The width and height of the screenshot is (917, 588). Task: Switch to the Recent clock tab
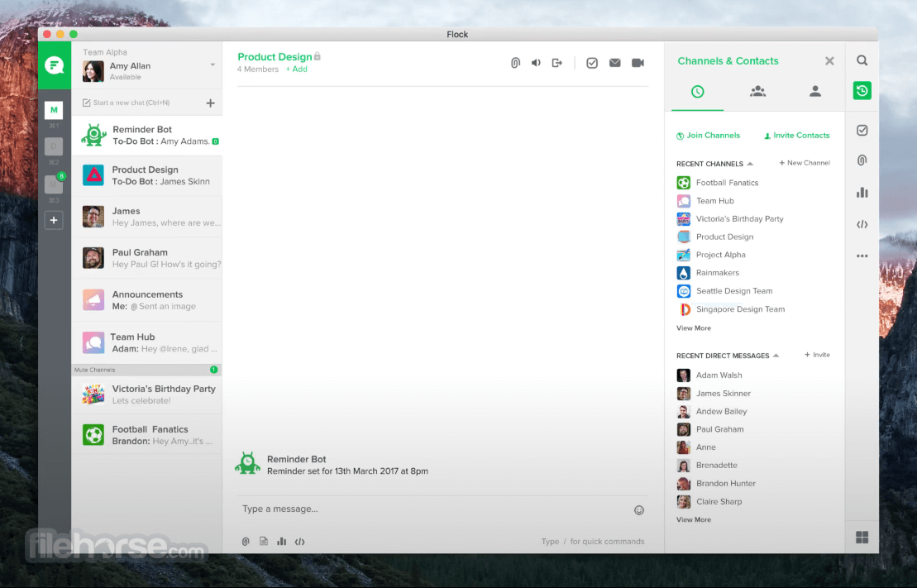pyautogui.click(x=697, y=91)
